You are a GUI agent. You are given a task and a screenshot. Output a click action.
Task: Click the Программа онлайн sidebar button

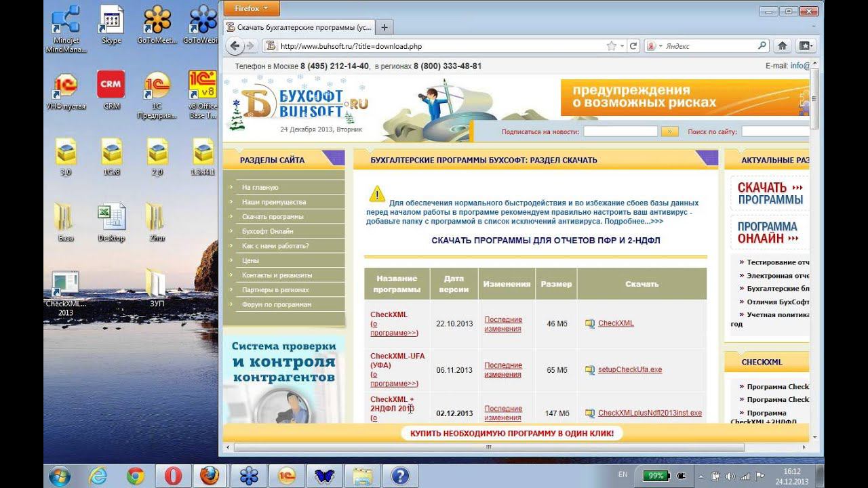(770, 232)
